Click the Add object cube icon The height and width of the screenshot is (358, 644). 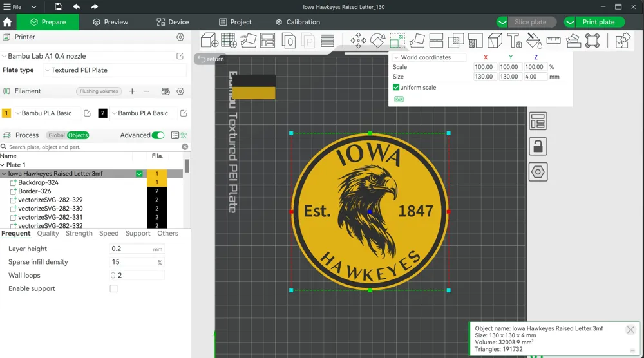[x=209, y=41]
